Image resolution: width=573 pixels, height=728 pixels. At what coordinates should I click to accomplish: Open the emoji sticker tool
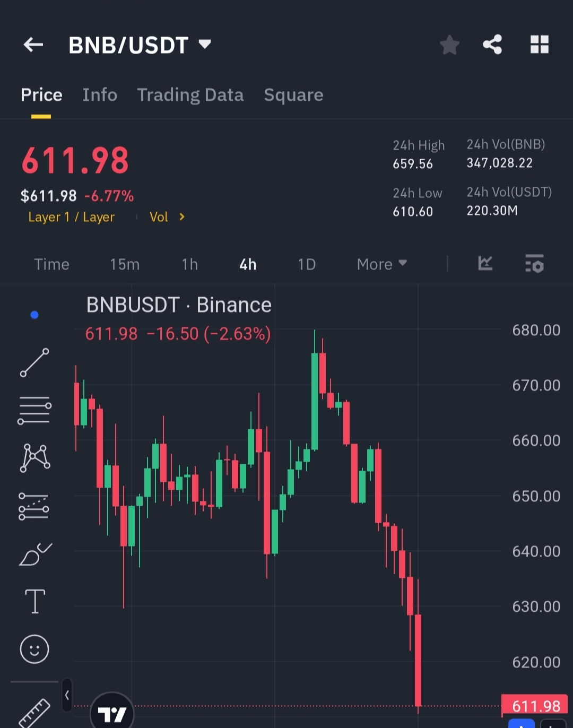pos(34,649)
